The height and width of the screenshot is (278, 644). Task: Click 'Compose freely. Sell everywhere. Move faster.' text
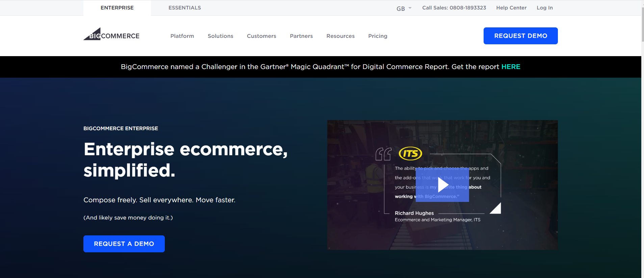(x=159, y=200)
